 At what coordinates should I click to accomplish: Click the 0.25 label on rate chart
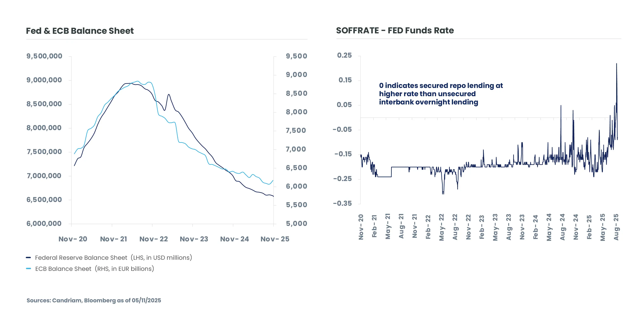coord(344,55)
